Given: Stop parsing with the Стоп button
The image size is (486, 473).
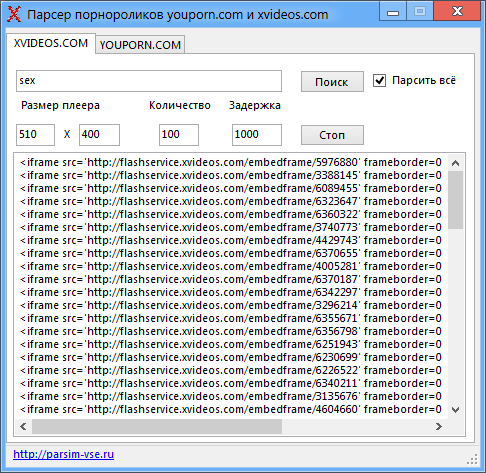Looking at the screenshot, I should 332,135.
